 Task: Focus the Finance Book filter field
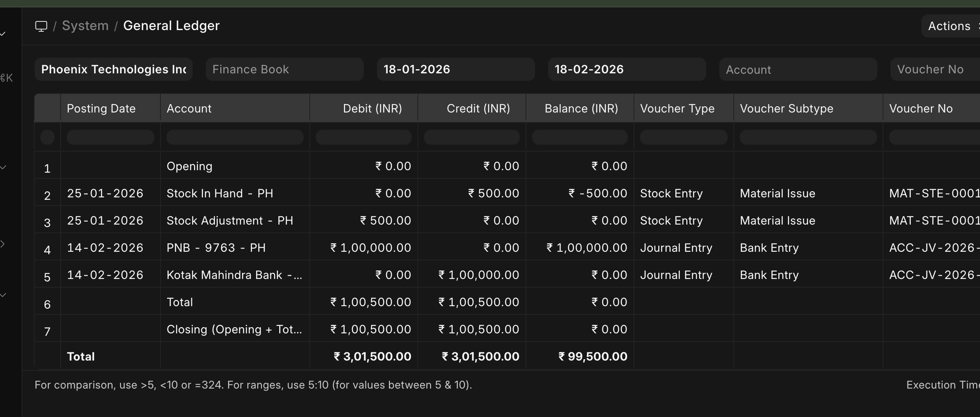pos(285,69)
